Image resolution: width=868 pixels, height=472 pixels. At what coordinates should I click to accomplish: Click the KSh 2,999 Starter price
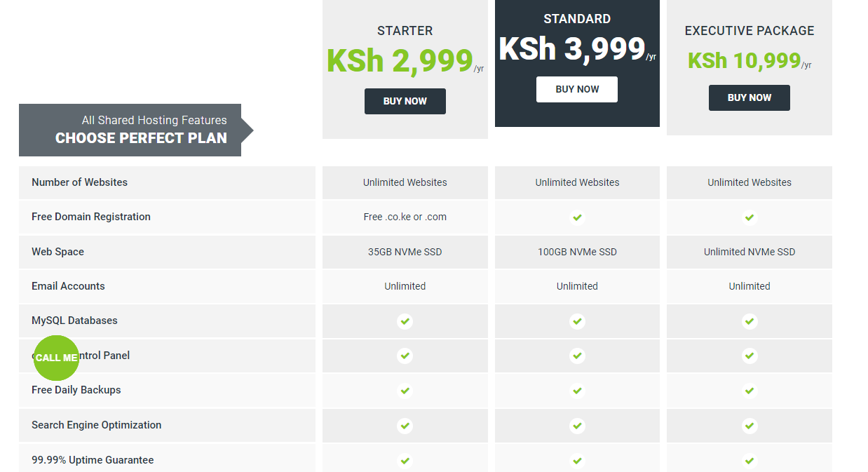click(400, 60)
